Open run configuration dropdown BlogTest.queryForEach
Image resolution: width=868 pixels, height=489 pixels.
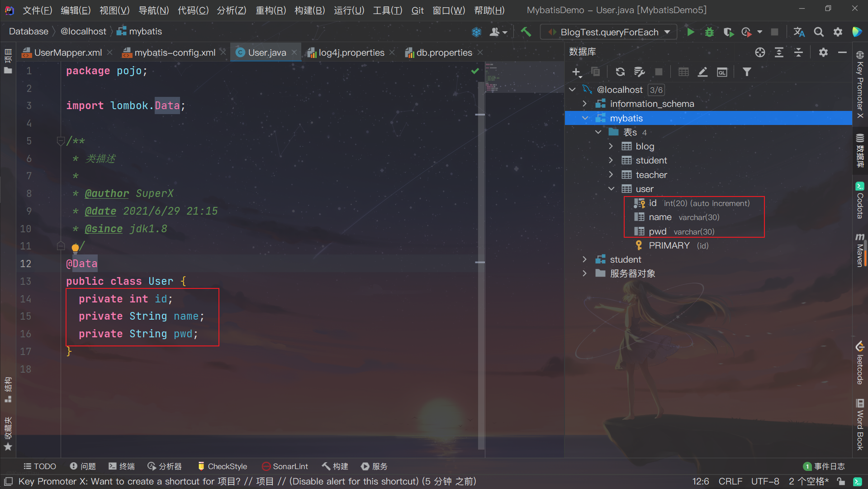[x=608, y=32]
